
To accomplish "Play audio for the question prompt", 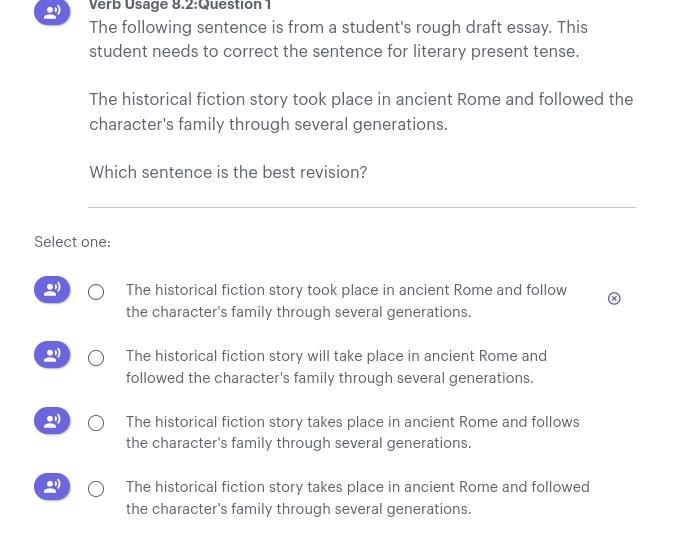I will [52, 12].
